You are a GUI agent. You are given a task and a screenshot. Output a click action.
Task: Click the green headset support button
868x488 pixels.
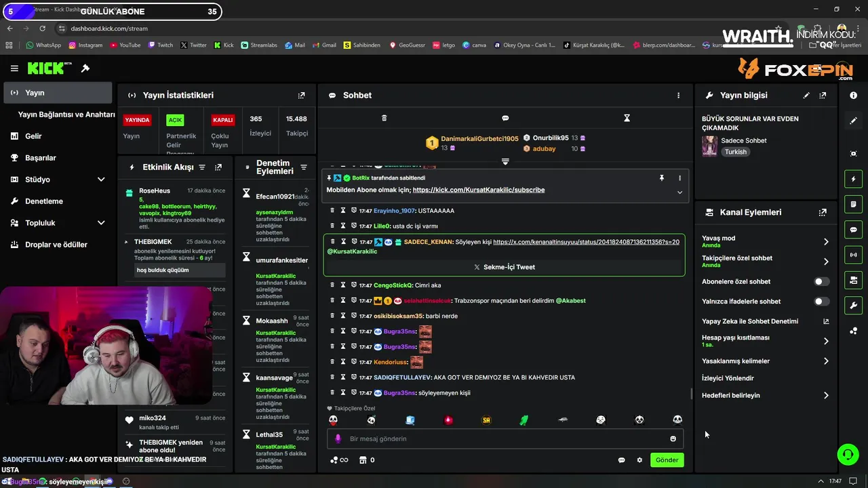[x=848, y=454]
